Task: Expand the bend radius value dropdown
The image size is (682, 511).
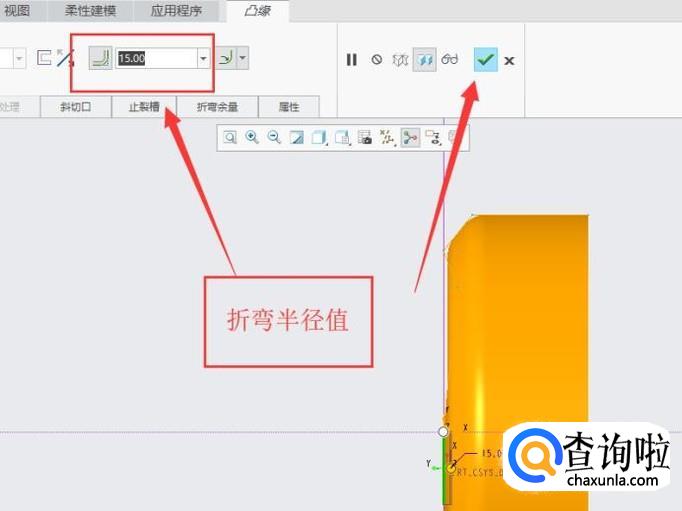Action: tap(204, 59)
